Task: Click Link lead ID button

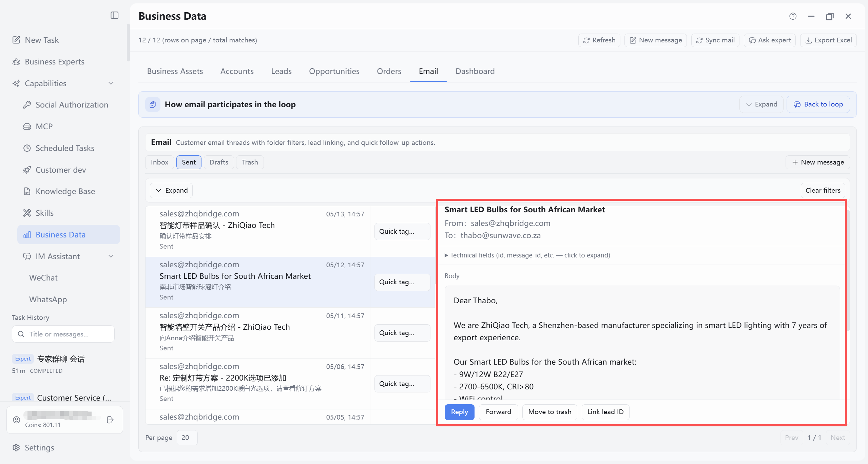Action: [x=605, y=412]
